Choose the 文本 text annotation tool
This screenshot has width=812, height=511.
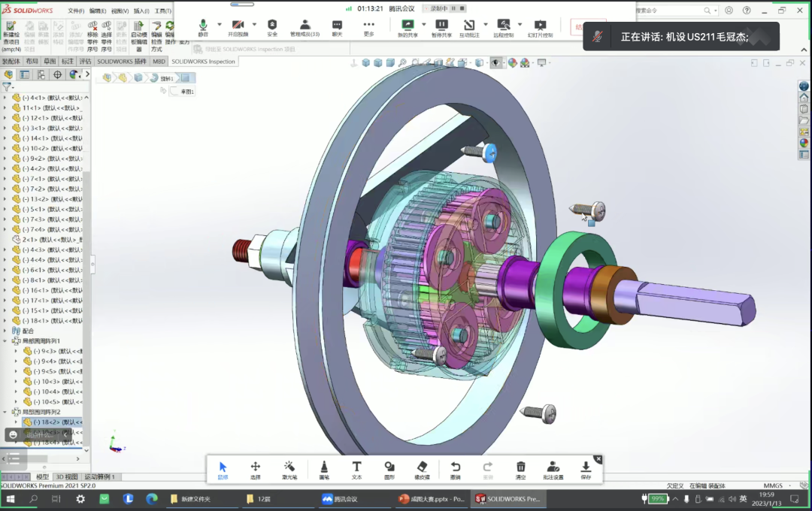(357, 470)
